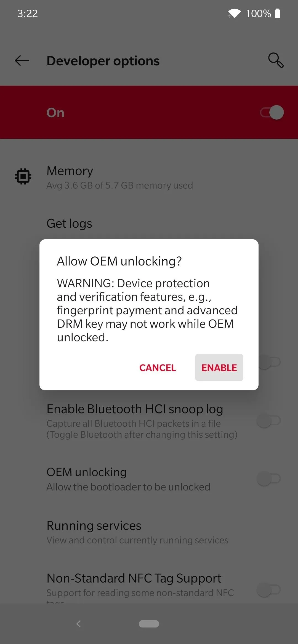
Task: Tap the Developer options title
Action: (103, 61)
